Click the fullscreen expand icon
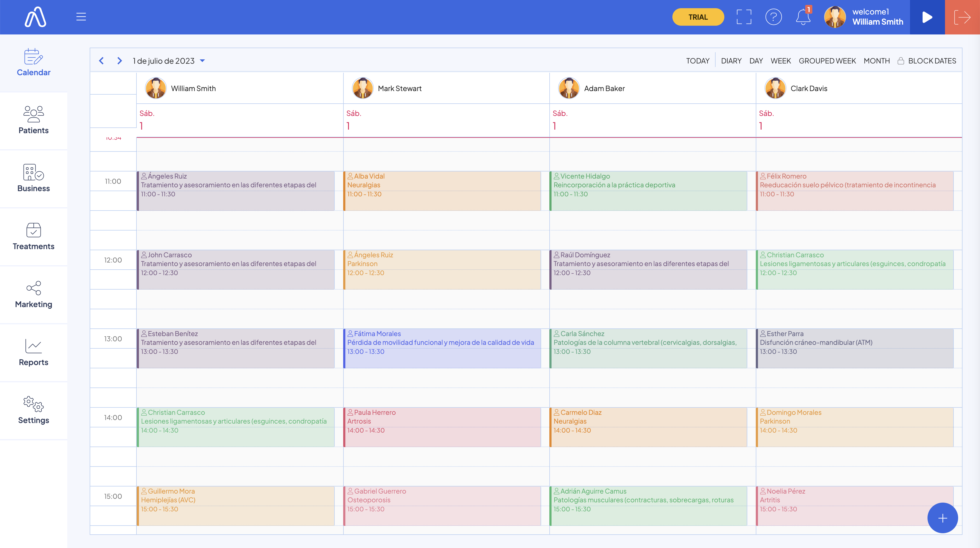980x548 pixels. coord(744,17)
